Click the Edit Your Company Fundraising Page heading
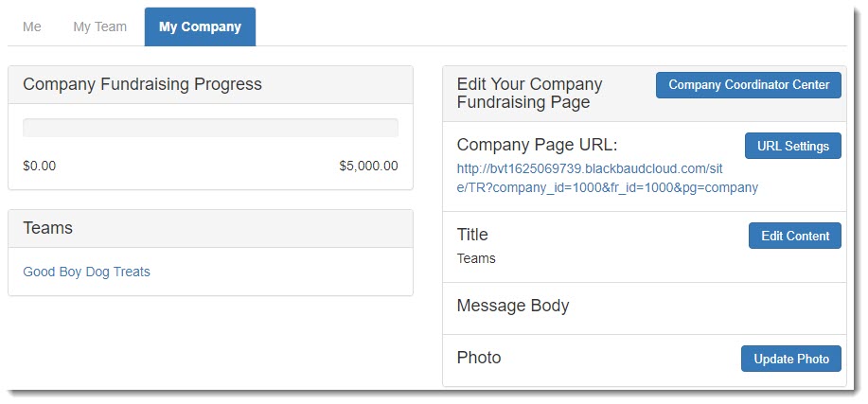This screenshot has width=868, height=404. (x=528, y=93)
